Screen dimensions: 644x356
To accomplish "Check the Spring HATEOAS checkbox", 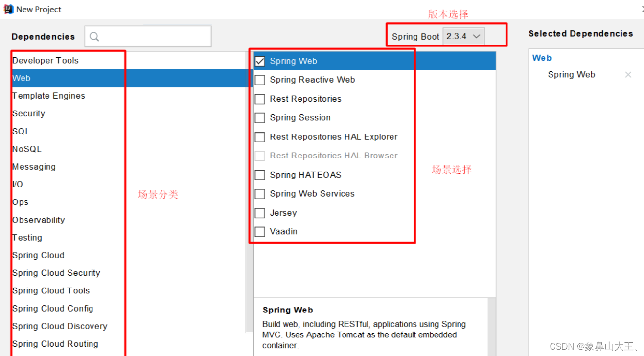I will tap(260, 175).
